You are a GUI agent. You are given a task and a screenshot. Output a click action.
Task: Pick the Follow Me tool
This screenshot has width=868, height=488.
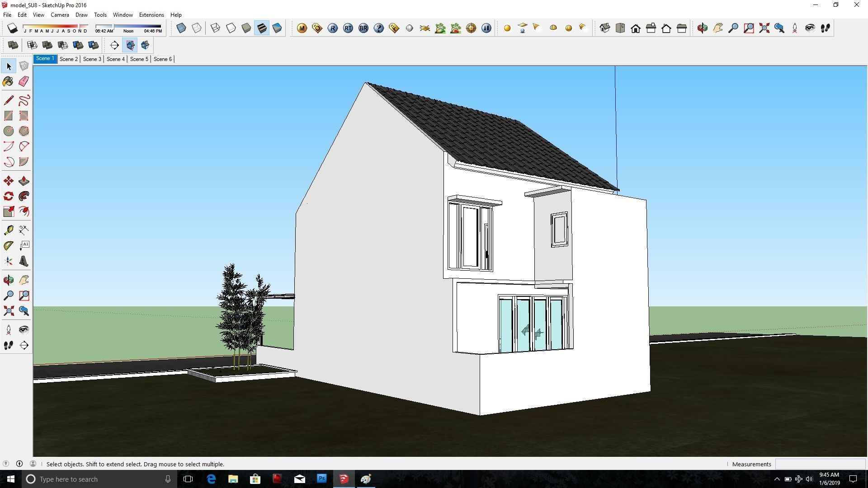[24, 196]
